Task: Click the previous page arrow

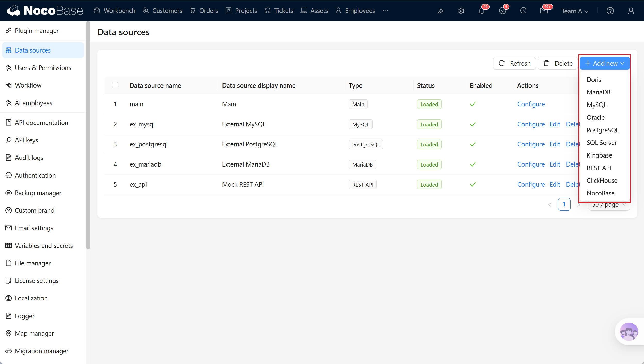Action: tap(550, 205)
